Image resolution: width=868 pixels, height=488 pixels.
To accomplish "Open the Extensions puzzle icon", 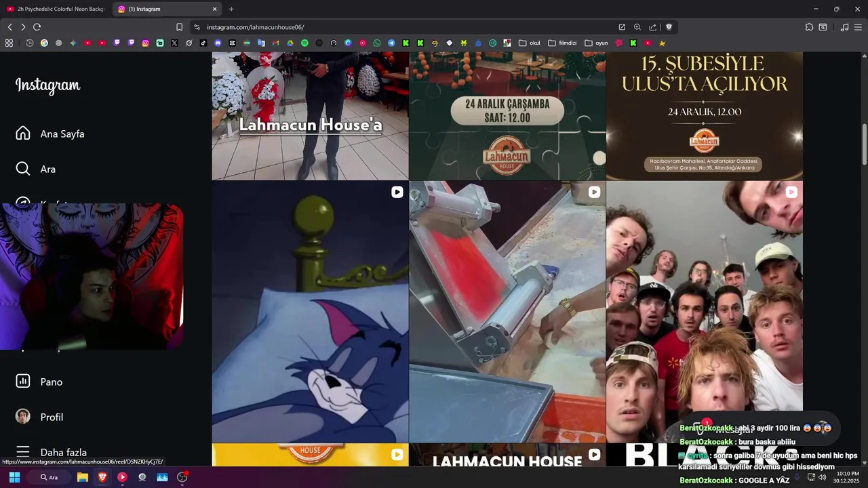I will [809, 27].
